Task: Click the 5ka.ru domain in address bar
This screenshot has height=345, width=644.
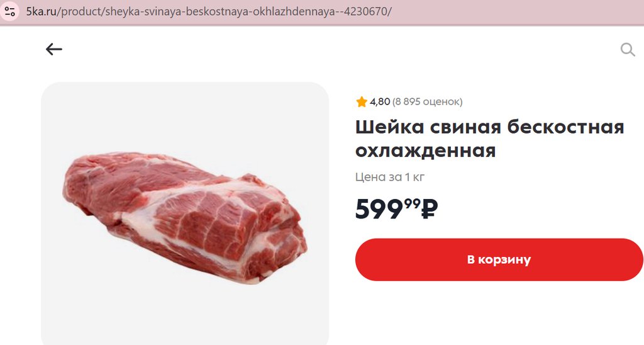Action: pyautogui.click(x=42, y=11)
